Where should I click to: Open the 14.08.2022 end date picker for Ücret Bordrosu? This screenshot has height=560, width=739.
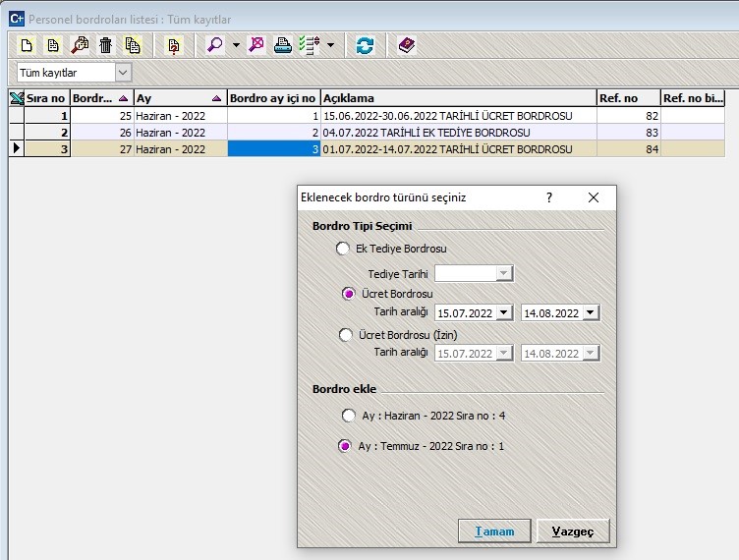(x=590, y=312)
